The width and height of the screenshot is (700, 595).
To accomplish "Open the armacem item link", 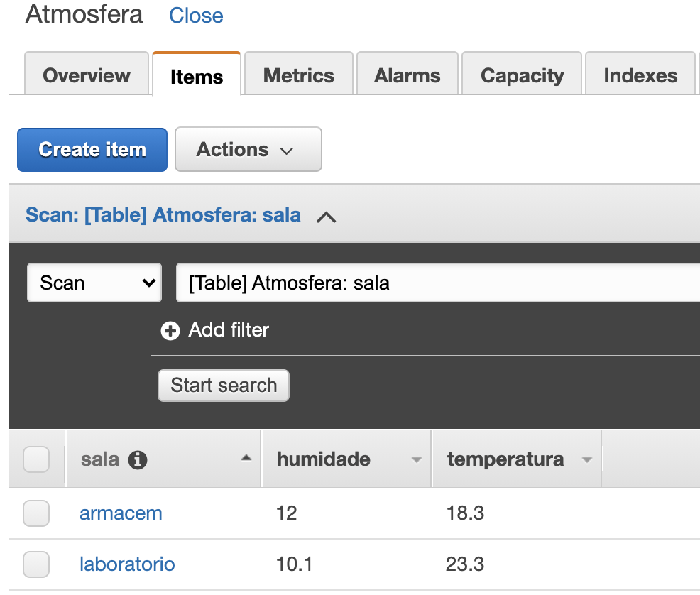I will (x=121, y=513).
